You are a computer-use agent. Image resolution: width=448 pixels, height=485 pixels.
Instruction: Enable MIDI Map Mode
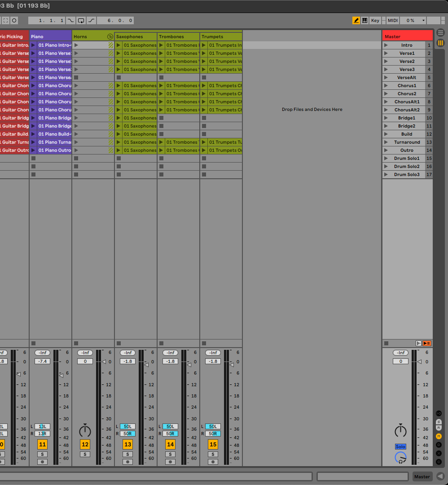point(393,20)
